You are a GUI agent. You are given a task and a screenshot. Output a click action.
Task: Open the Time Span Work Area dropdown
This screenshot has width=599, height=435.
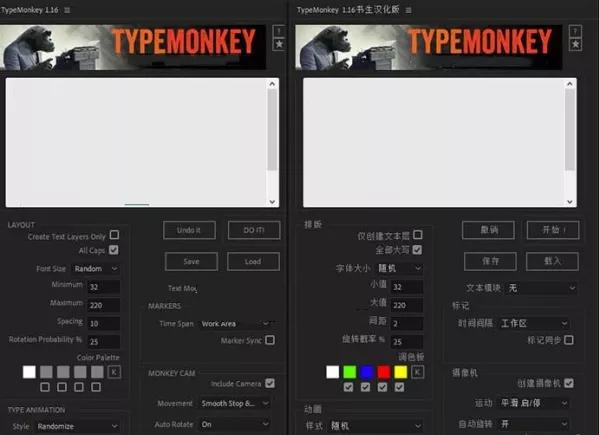[x=235, y=324]
